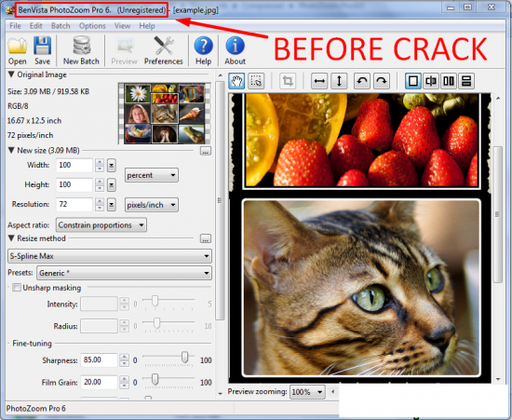Screen dimensions: 512x420
Task: Switch to single preview view
Action: [x=413, y=81]
